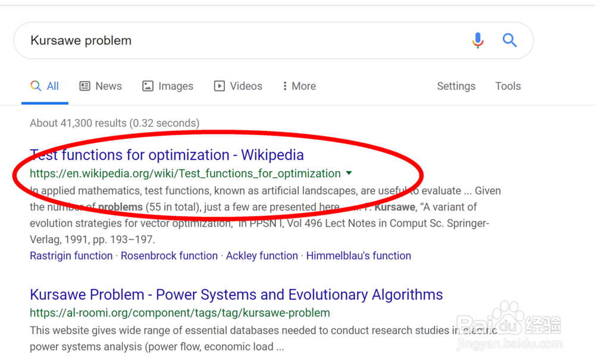595x364 pixels.
Task: Click the Images tab icon
Action: tap(148, 86)
